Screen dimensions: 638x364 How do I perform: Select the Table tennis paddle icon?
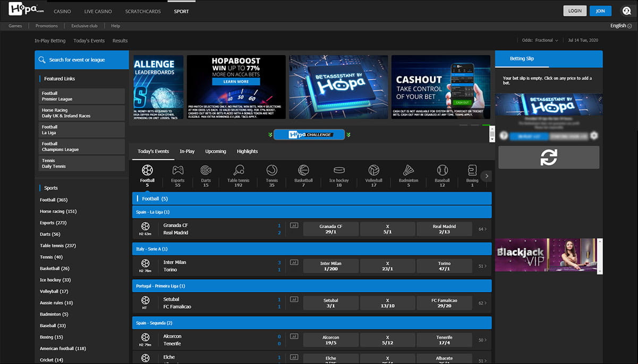[239, 170]
